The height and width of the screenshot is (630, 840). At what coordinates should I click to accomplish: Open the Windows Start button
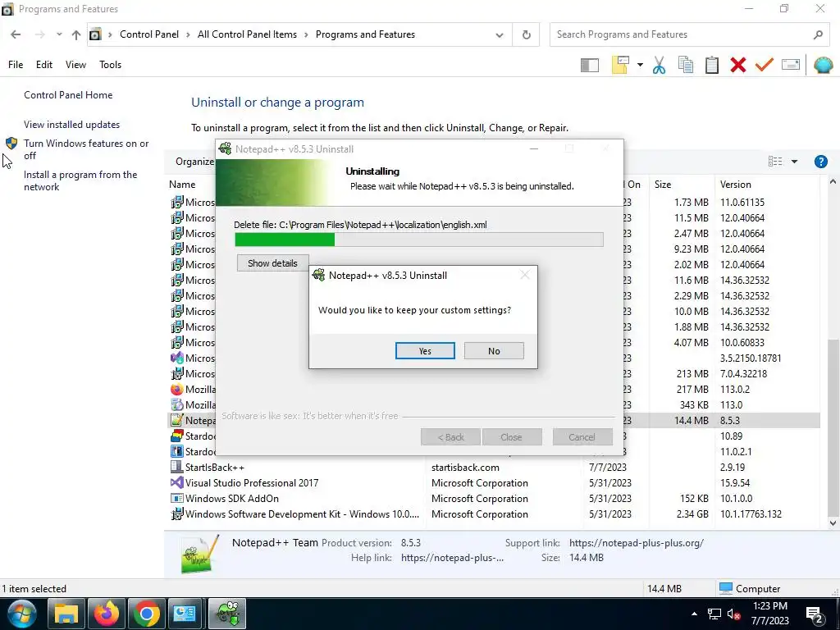pyautogui.click(x=22, y=614)
